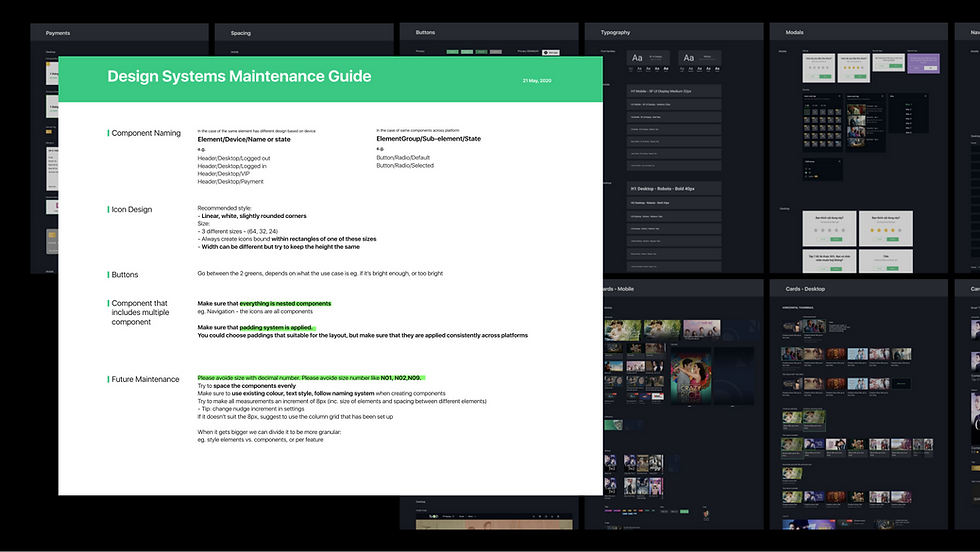Click the example Header/Desktop/Logged in
980x552 pixels.
click(232, 166)
